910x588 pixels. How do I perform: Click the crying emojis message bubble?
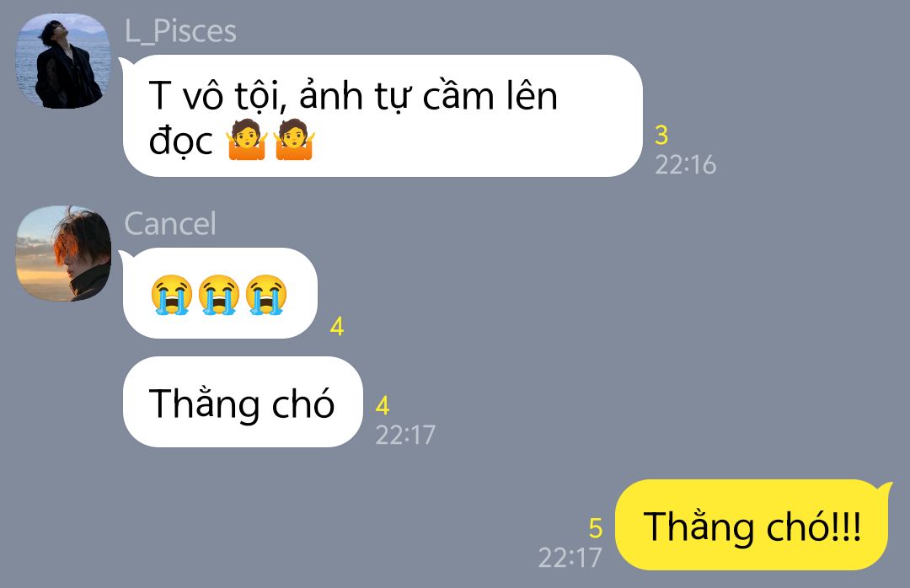coord(219,293)
